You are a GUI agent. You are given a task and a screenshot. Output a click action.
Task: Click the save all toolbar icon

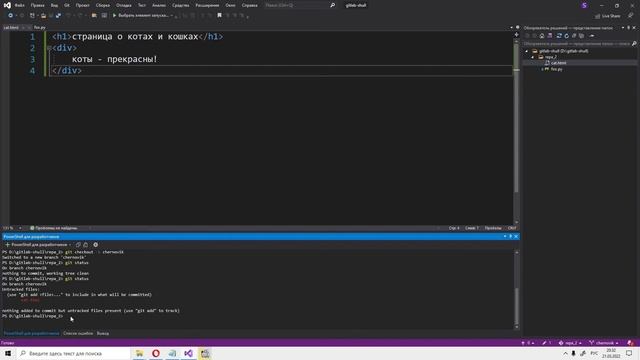tap(58, 16)
